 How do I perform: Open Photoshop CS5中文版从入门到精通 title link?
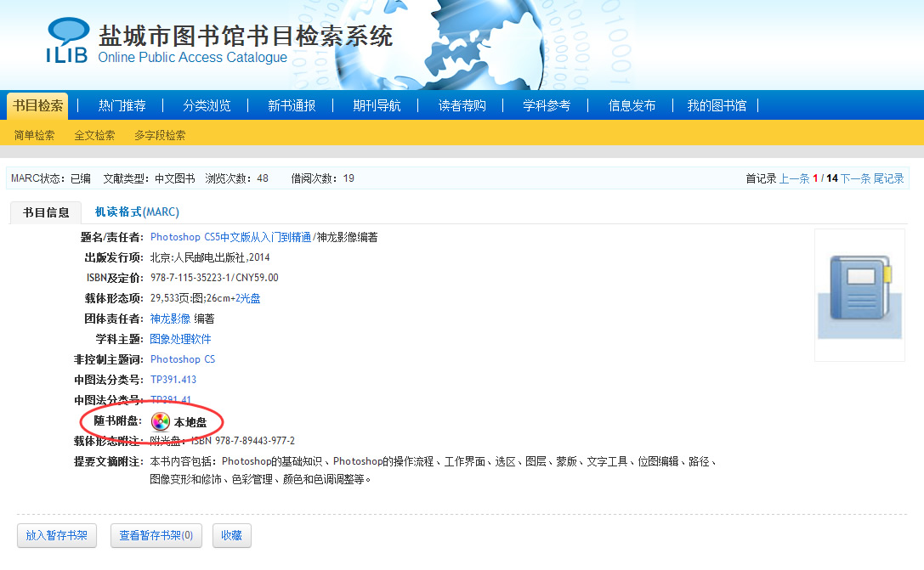tap(230, 237)
